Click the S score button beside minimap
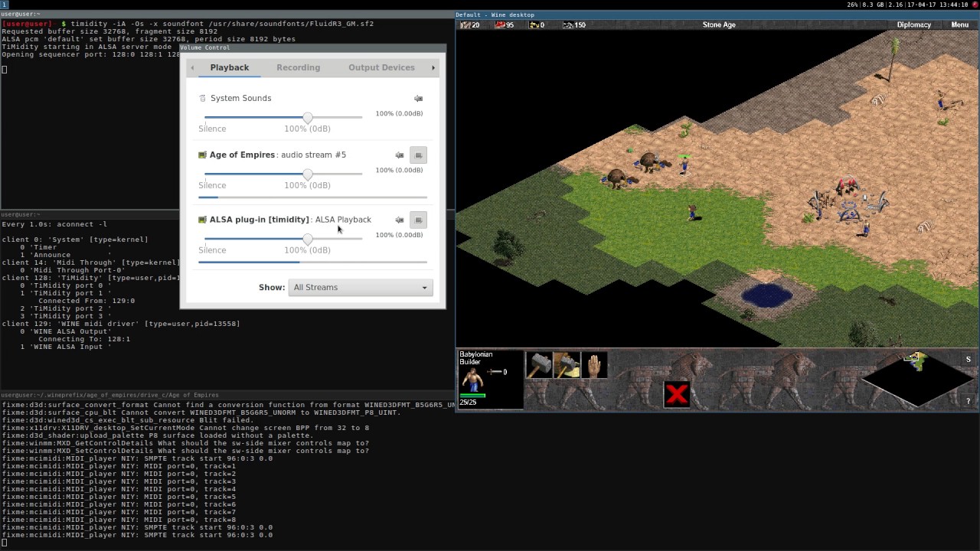980x551 pixels. 968,360
